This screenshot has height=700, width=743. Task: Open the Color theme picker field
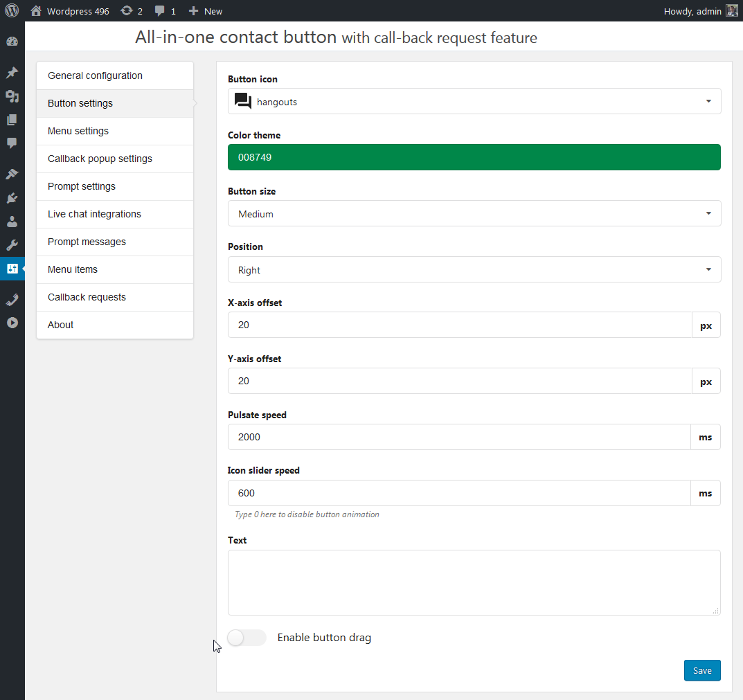coord(474,157)
